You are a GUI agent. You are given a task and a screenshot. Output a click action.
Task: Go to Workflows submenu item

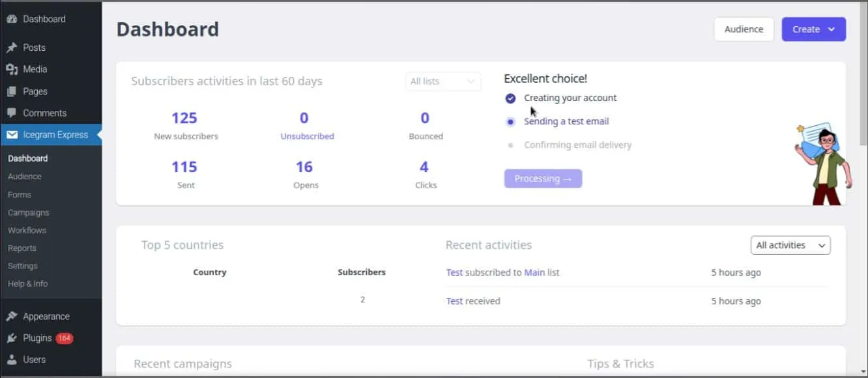click(27, 230)
